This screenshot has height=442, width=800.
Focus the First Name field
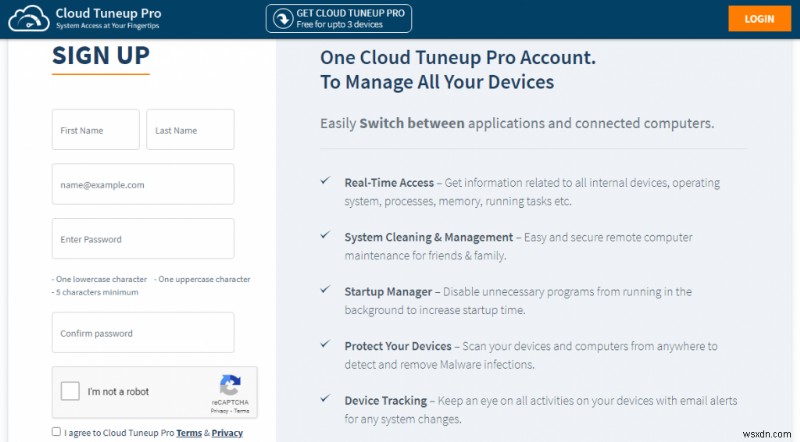click(95, 130)
